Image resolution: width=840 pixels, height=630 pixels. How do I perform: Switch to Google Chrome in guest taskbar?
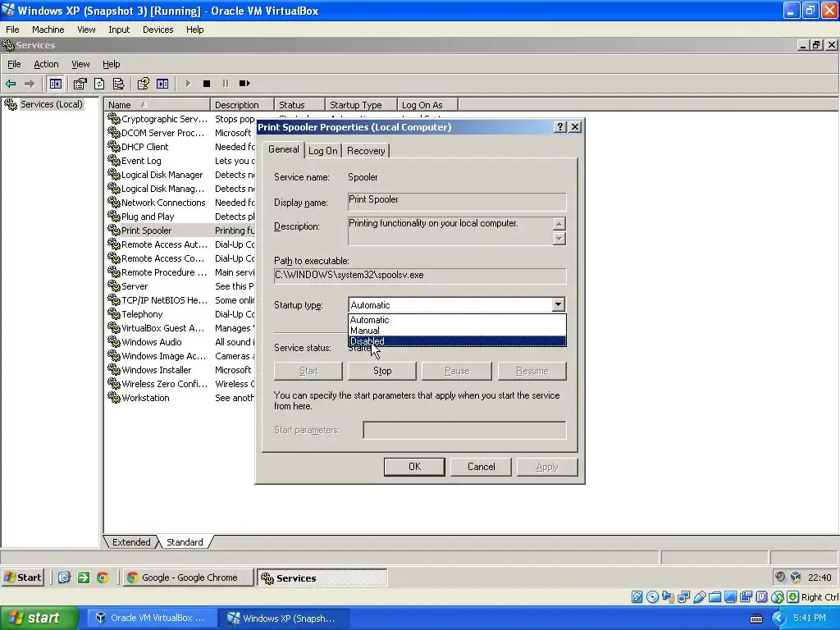[188, 577]
